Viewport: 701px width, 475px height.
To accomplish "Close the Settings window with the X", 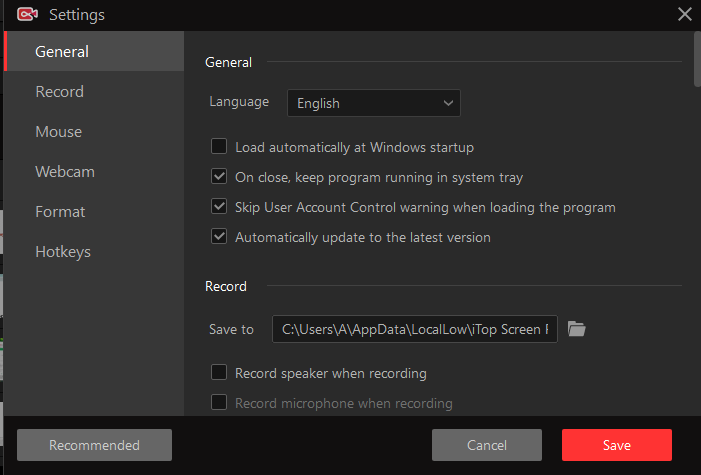I will coord(684,14).
